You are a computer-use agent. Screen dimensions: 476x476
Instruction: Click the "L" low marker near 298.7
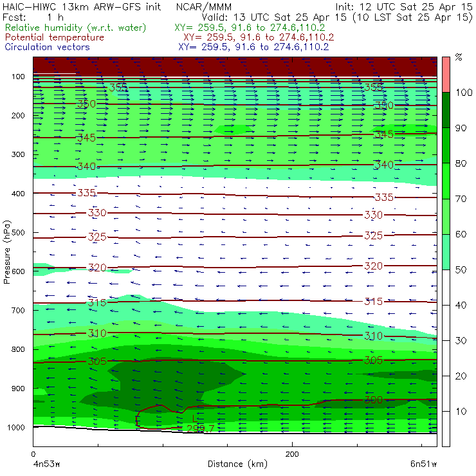pyautogui.click(x=195, y=419)
